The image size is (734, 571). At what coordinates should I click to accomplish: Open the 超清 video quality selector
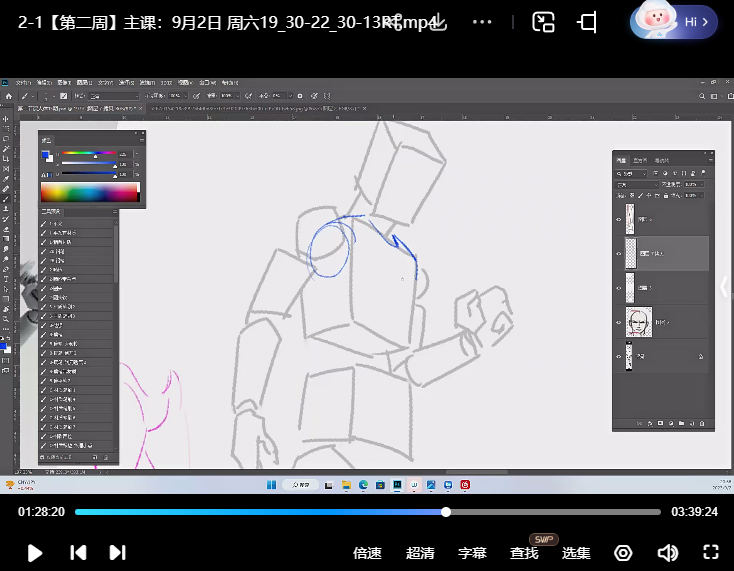[x=420, y=552]
